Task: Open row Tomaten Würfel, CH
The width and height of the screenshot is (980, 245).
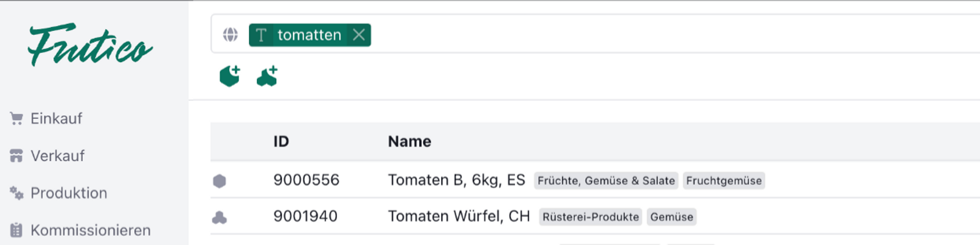Action: (459, 217)
